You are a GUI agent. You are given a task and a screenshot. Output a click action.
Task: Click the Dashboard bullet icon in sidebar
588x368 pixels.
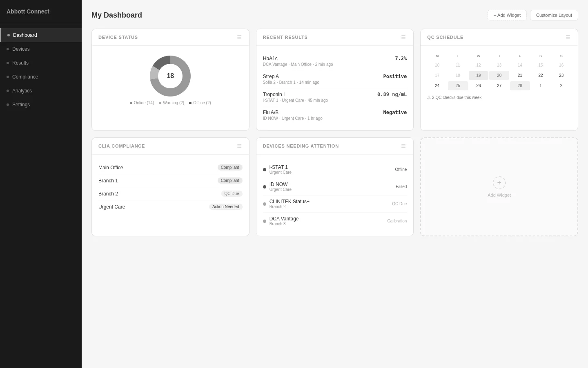click(x=9, y=35)
